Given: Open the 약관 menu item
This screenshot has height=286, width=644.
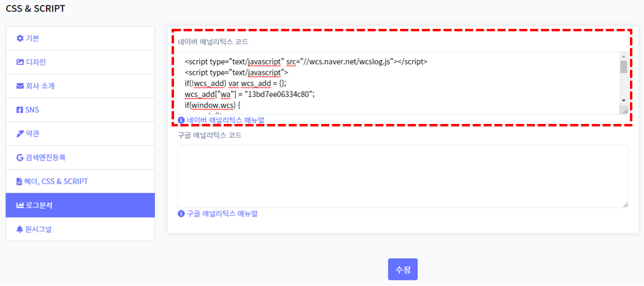Looking at the screenshot, I should point(80,134).
